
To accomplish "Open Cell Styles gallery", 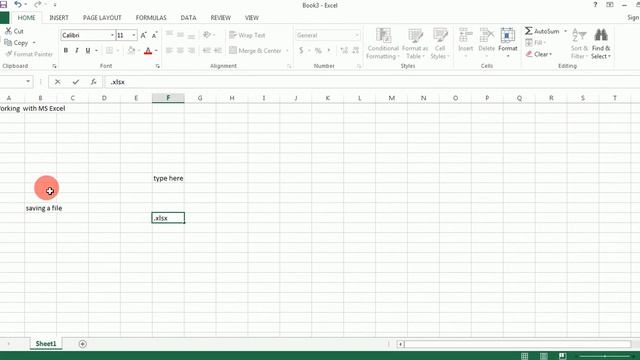I will click(x=440, y=44).
